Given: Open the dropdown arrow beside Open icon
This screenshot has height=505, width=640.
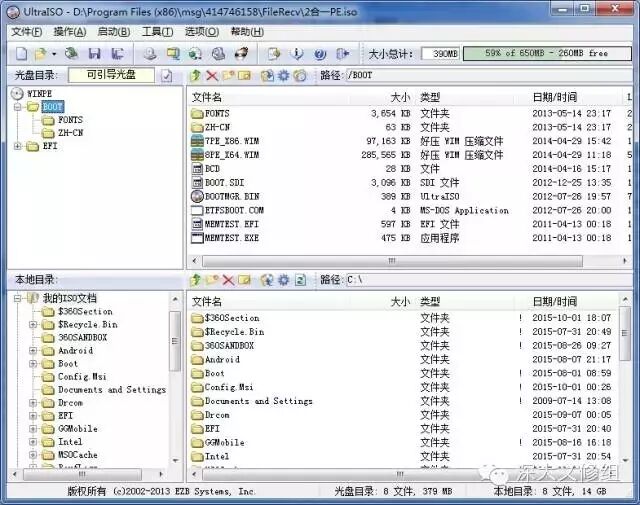Looking at the screenshot, I should click(x=54, y=54).
